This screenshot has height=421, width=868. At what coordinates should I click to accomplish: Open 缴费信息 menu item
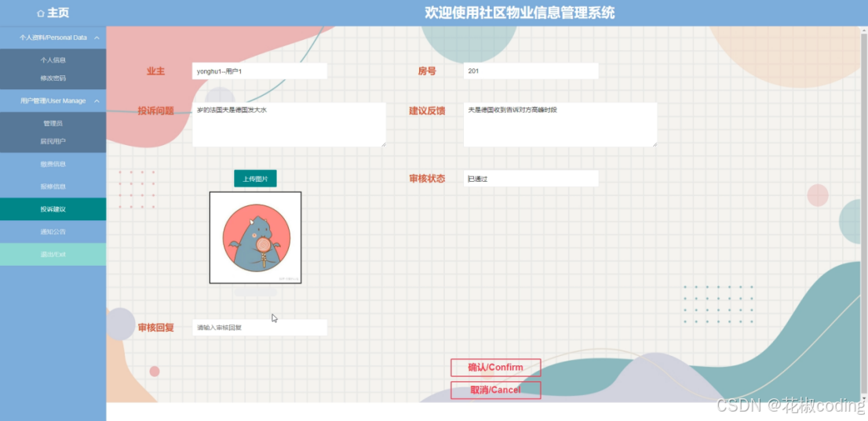53,164
